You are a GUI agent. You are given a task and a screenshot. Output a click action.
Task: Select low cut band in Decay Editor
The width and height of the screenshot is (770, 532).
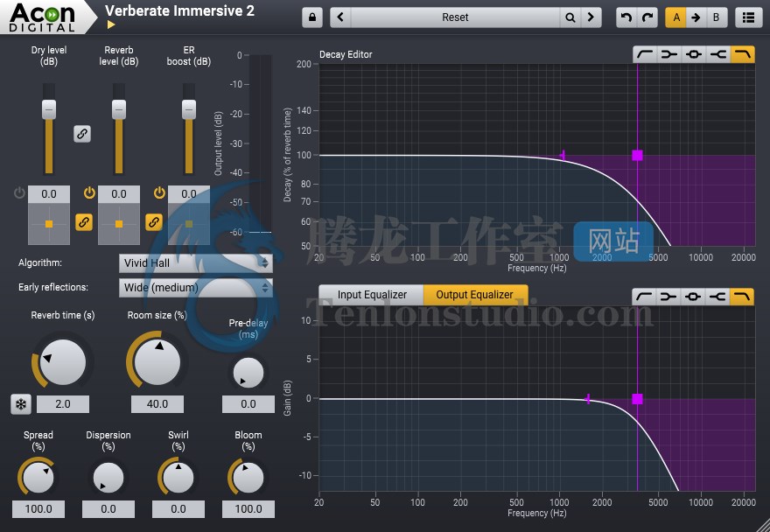(645, 54)
